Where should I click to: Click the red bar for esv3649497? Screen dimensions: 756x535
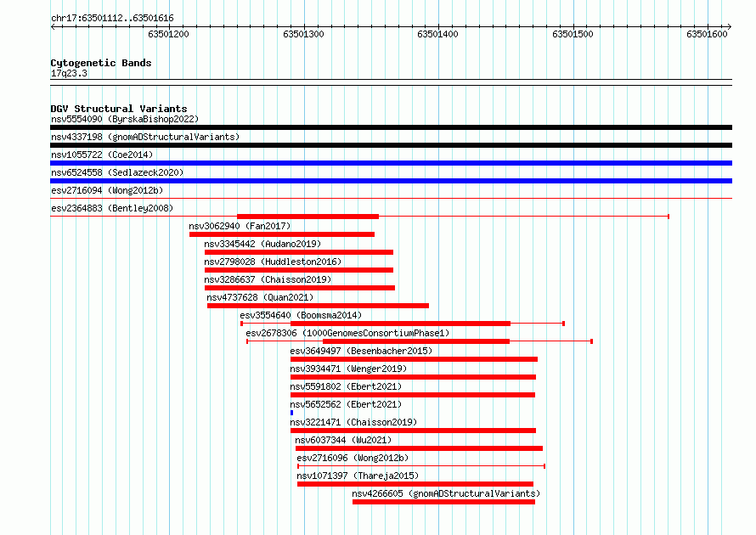(x=414, y=359)
